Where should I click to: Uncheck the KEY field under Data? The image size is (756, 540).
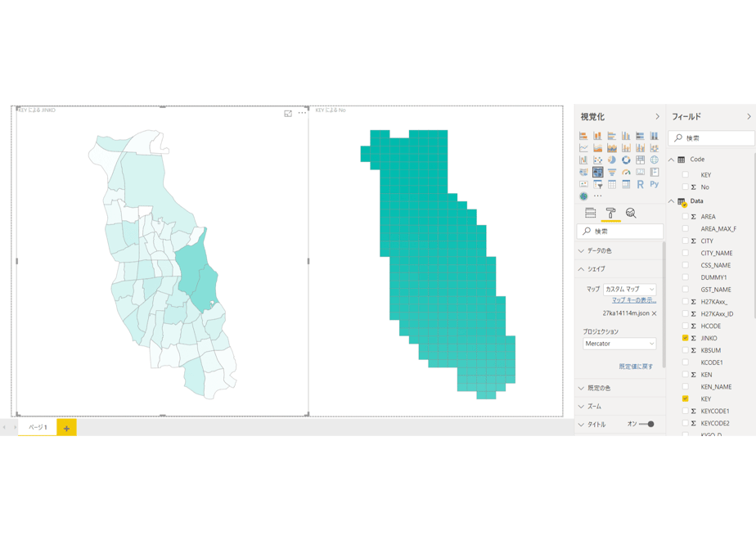pyautogui.click(x=685, y=398)
